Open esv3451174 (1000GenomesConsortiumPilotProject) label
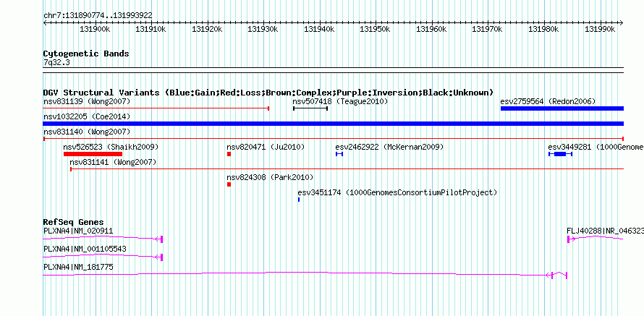The width and height of the screenshot is (644, 316). tap(397, 192)
